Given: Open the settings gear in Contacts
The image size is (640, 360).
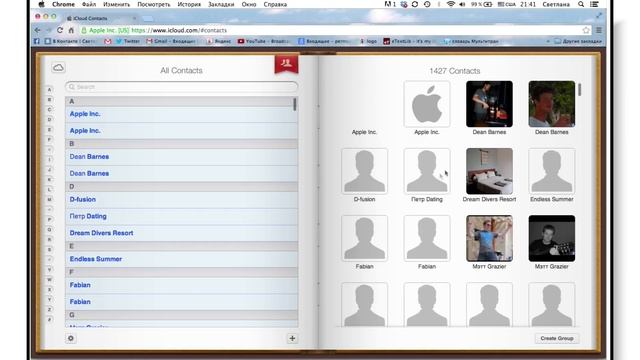Looking at the screenshot, I should click(71, 338).
